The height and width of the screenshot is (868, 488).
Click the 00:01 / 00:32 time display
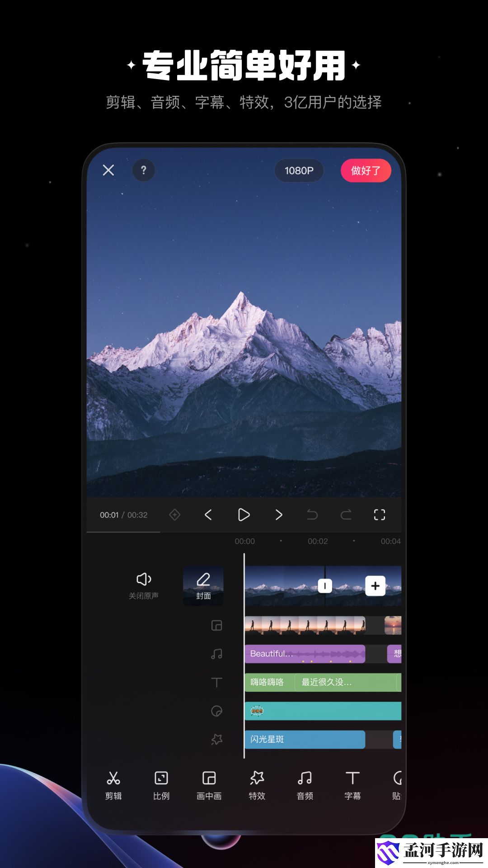tap(124, 515)
